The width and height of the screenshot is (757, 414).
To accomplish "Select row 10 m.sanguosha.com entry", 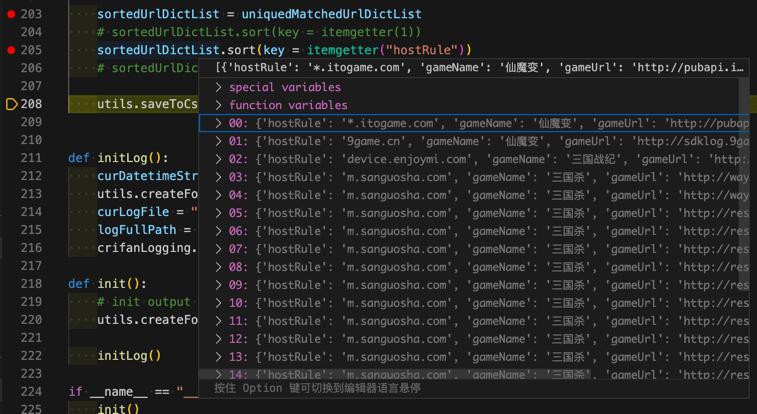I will pyautogui.click(x=474, y=303).
